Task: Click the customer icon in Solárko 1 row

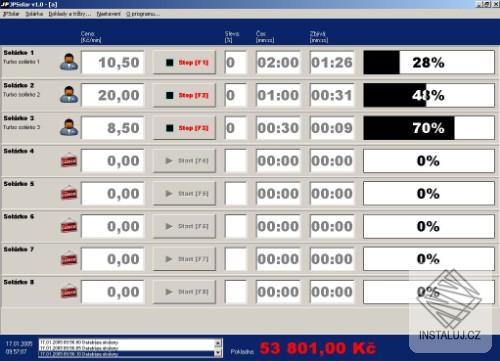Action: point(69,62)
